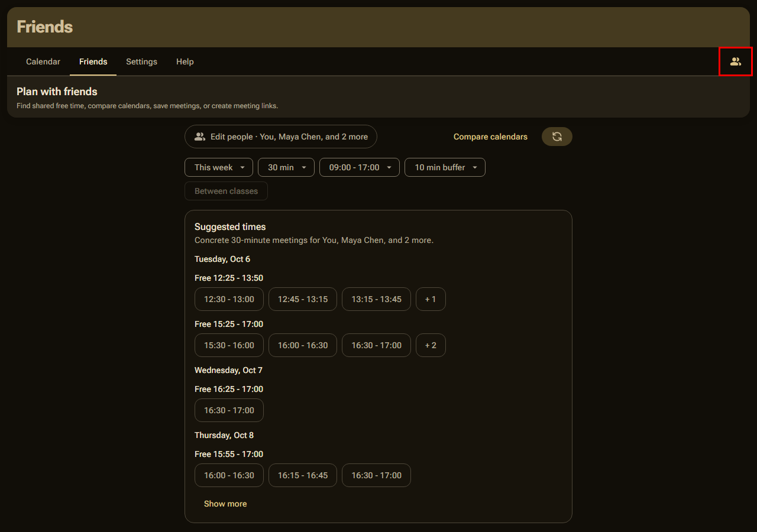Open the 09:00 - 17:00 hours dropdown
Viewport: 757px width, 532px height.
(360, 167)
